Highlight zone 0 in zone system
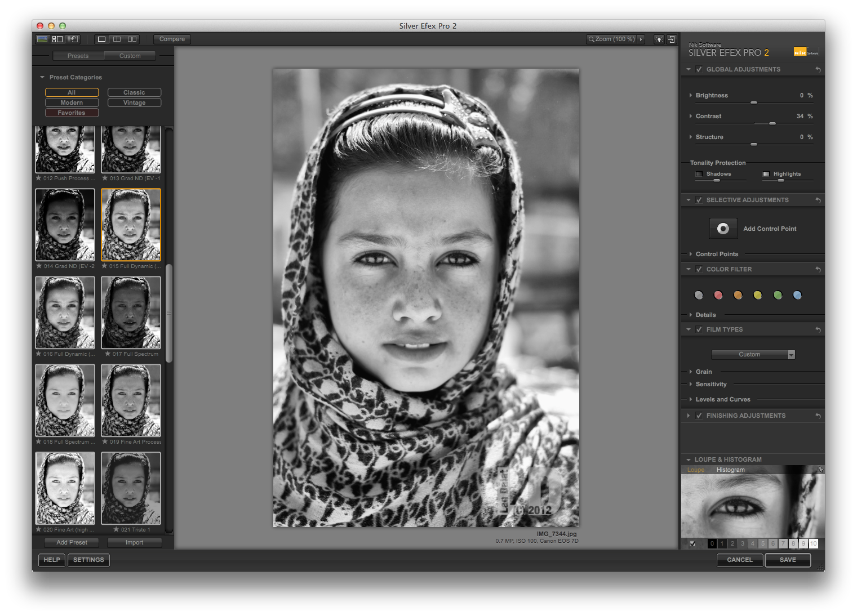857x616 pixels. (x=712, y=543)
